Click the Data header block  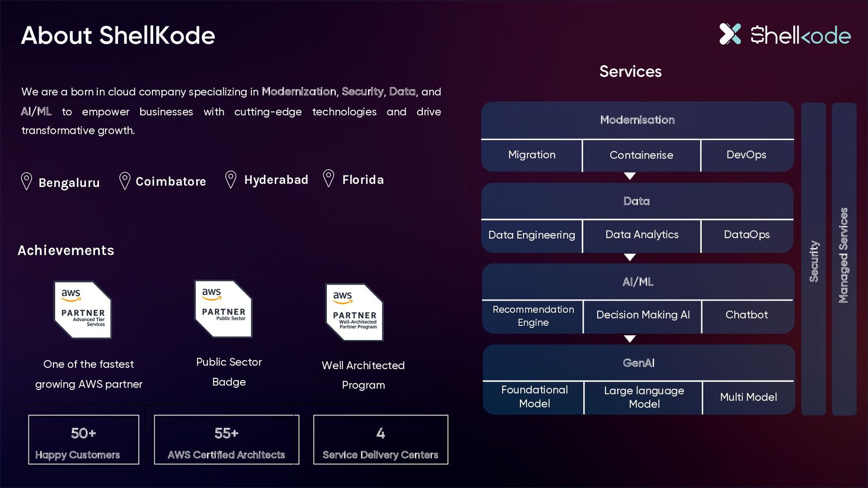637,201
